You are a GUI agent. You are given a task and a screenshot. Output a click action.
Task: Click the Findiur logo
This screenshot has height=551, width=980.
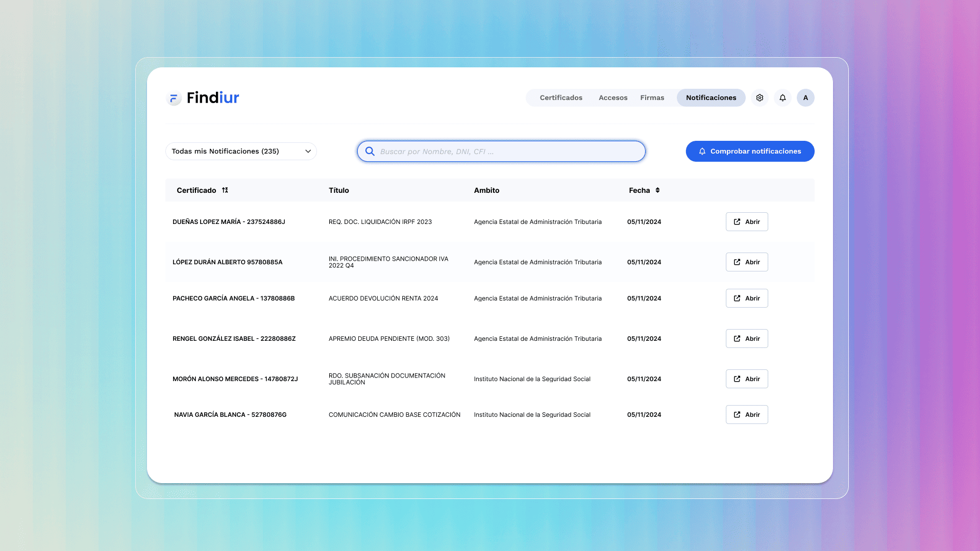tap(203, 97)
